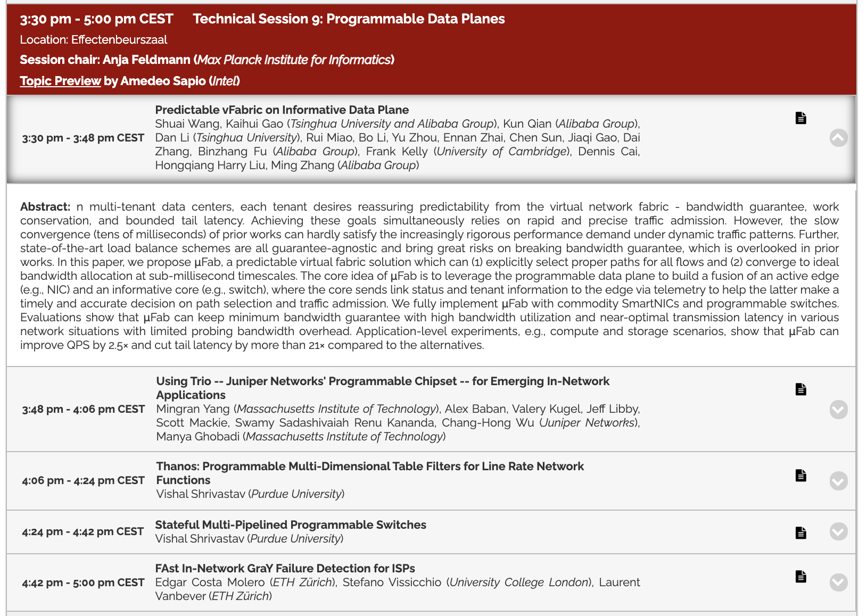Open paper document icon for Predictable vFabric
The image size is (867, 616).
coord(800,118)
